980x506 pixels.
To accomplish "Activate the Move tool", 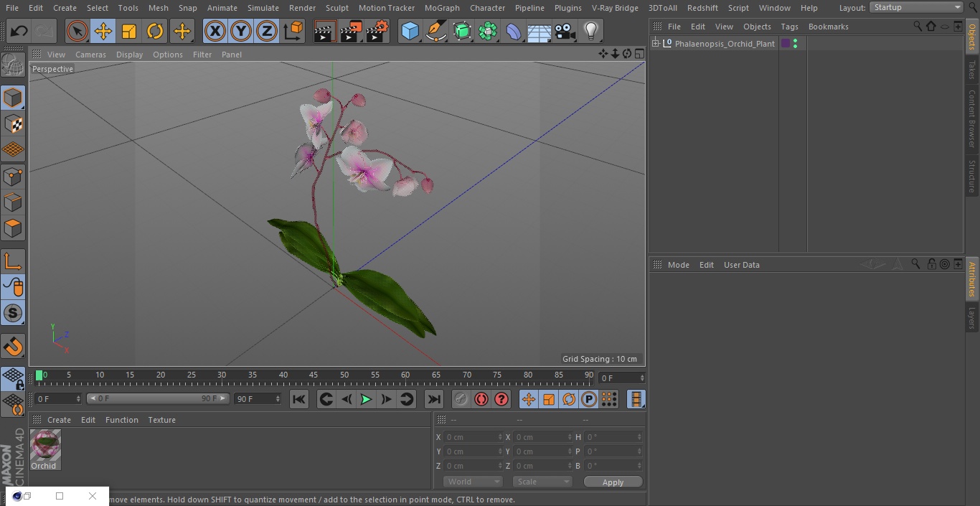I will click(103, 31).
